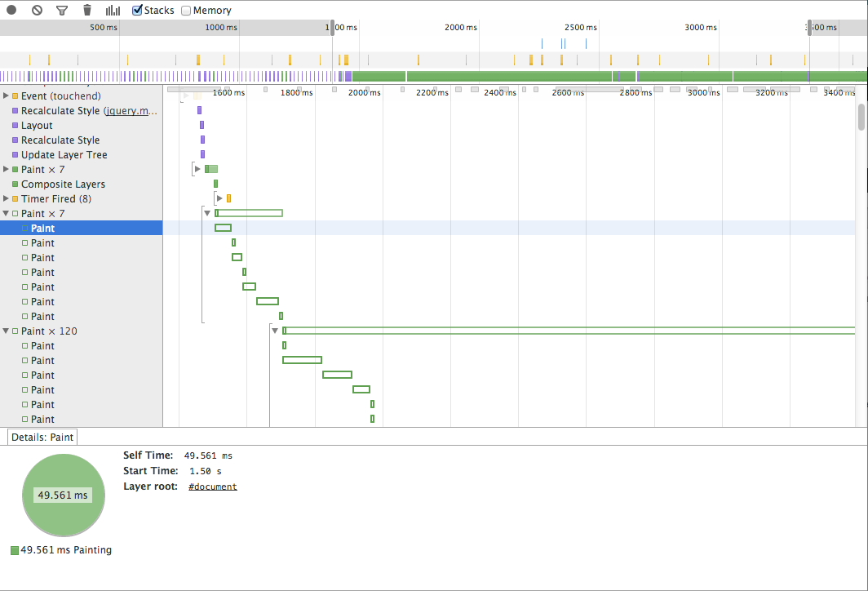Screen dimensions: 868x591
Task: Click the record button in toolbar
Action: 11,11
